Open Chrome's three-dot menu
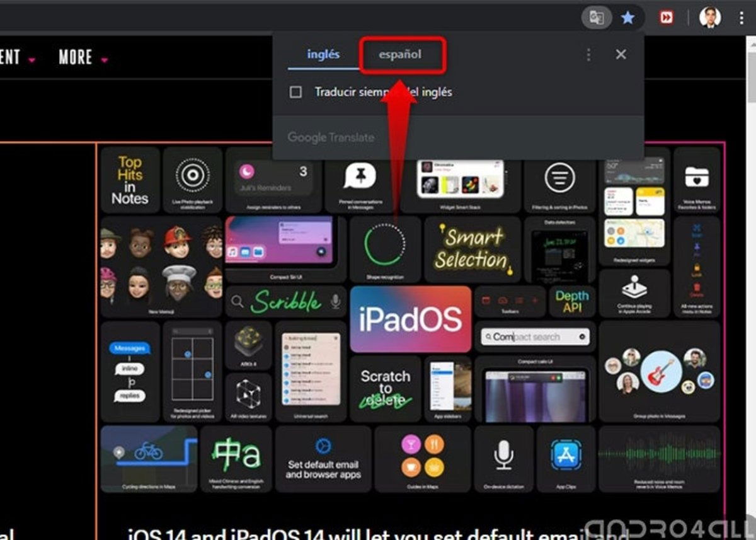This screenshot has height=540, width=756. (742, 18)
